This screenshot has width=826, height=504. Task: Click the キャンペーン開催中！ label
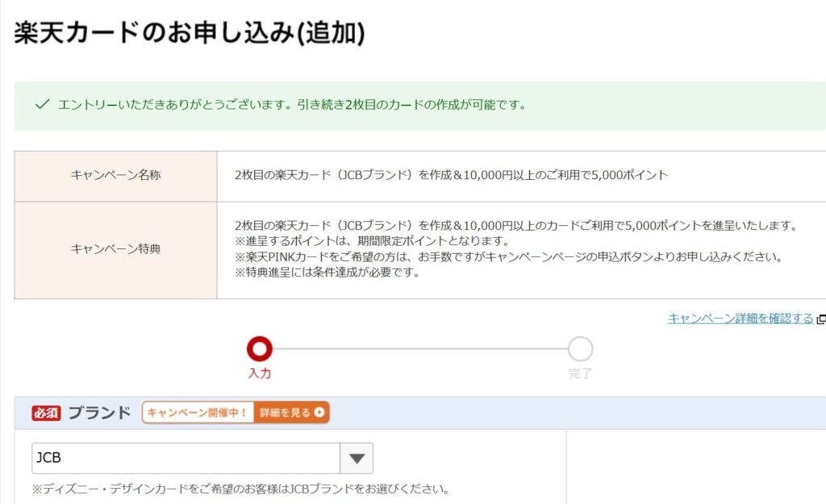198,412
